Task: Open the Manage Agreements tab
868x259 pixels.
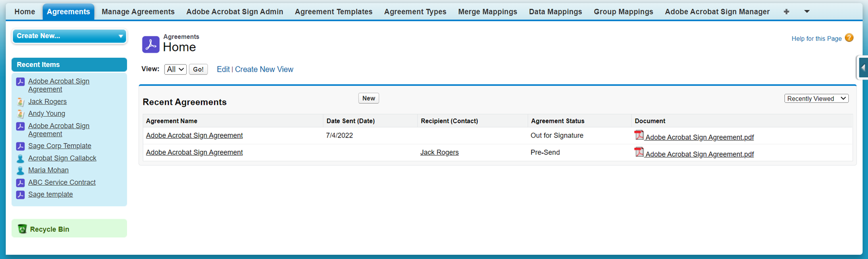Action: click(x=138, y=12)
